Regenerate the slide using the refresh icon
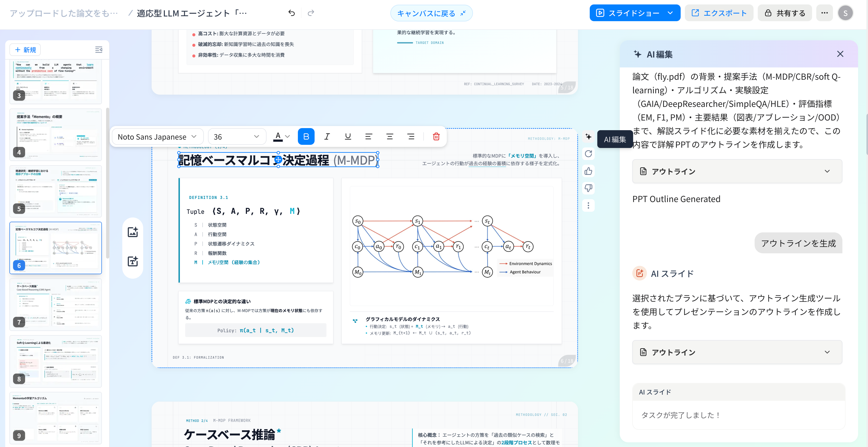868x447 pixels. [588, 154]
